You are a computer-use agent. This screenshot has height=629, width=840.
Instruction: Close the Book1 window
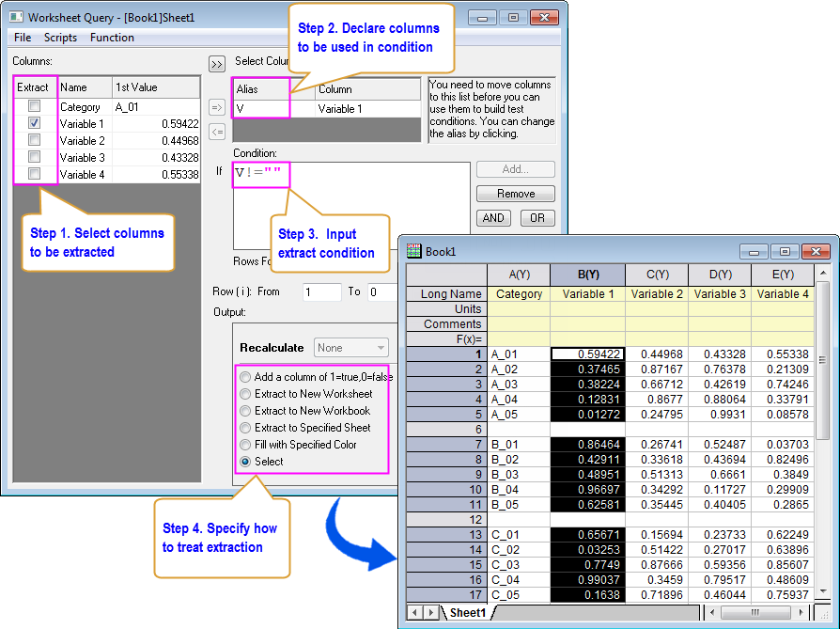click(x=817, y=251)
